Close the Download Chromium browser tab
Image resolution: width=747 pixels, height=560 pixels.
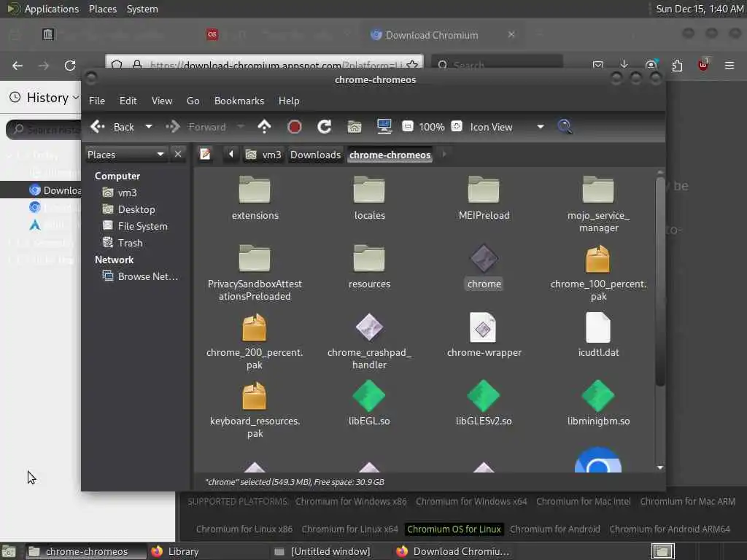[511, 35]
